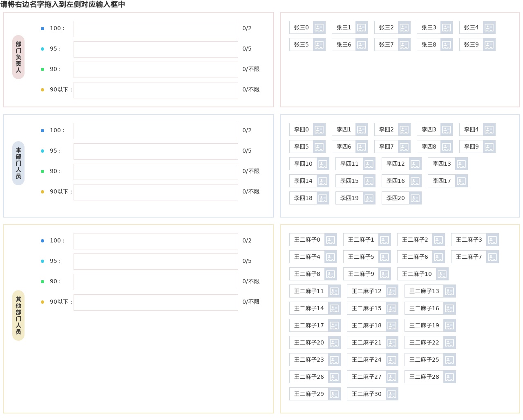Select the 李四18 name label
Screen dimensions: 523x420
(303, 198)
